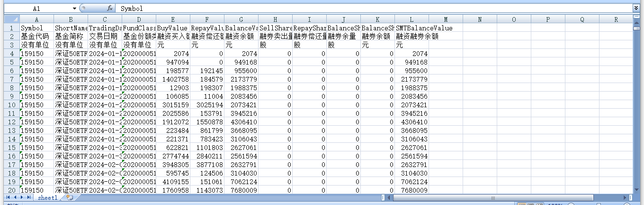The width and height of the screenshot is (644, 205).
Task: Select the SMTBalanceValue header cell
Action: point(411,28)
